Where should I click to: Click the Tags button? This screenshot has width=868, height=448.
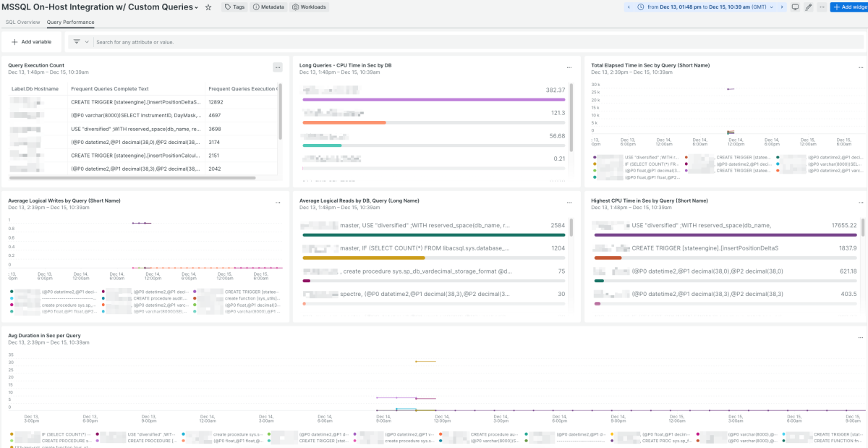point(234,7)
